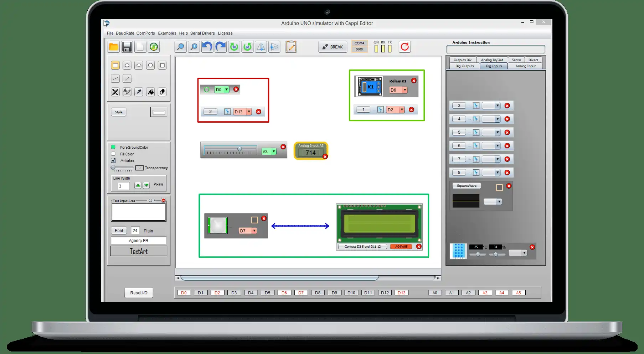Switch to the Servo tab

click(x=516, y=60)
